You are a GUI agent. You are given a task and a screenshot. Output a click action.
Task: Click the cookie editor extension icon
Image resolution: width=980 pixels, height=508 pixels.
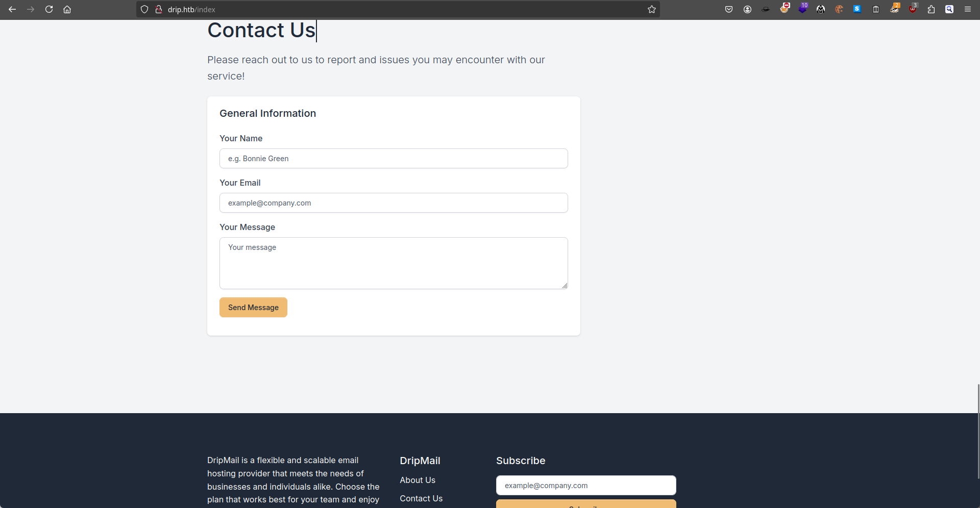tap(839, 9)
